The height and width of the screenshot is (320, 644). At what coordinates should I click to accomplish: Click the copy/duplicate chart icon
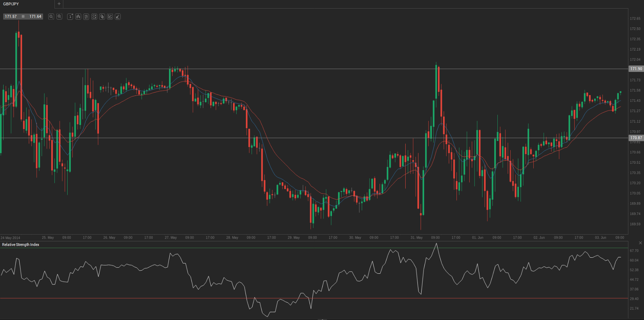click(x=102, y=17)
